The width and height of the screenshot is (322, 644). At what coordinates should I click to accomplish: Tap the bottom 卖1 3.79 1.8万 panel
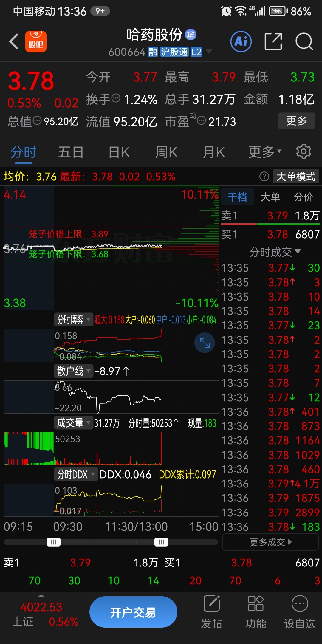[x=80, y=563]
